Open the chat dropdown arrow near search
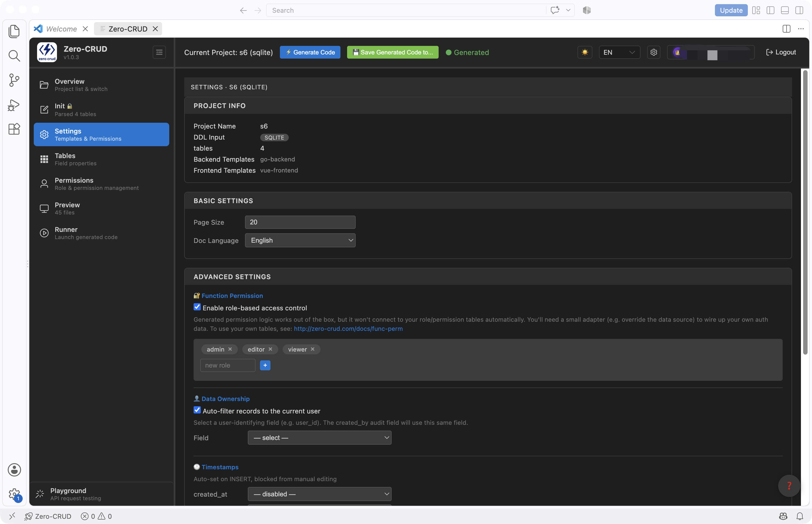The width and height of the screenshot is (812, 524). (568, 11)
